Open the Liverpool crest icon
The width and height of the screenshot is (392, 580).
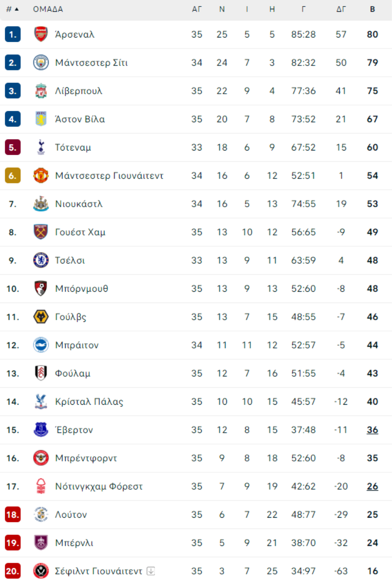tap(41, 91)
